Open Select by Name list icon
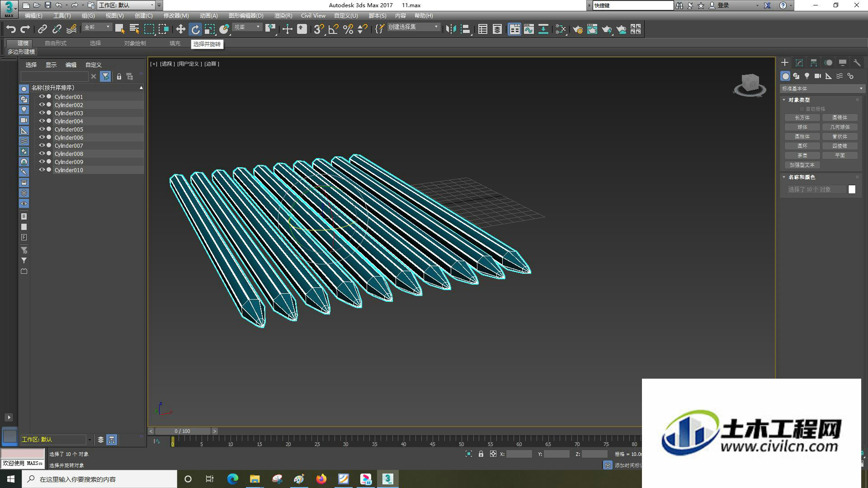The height and width of the screenshot is (488, 868). tap(134, 29)
